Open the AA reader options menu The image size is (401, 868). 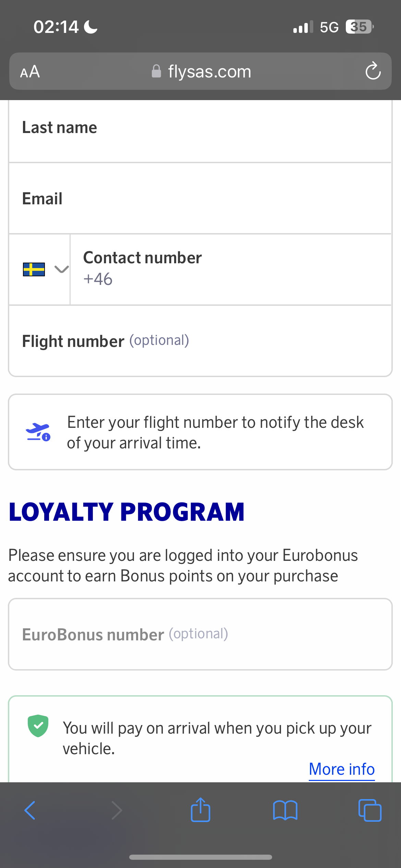[x=30, y=72]
